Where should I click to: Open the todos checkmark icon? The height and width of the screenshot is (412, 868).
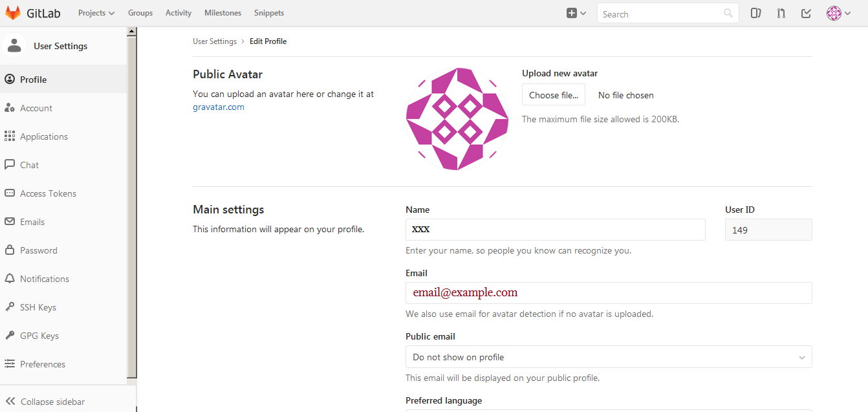click(806, 13)
